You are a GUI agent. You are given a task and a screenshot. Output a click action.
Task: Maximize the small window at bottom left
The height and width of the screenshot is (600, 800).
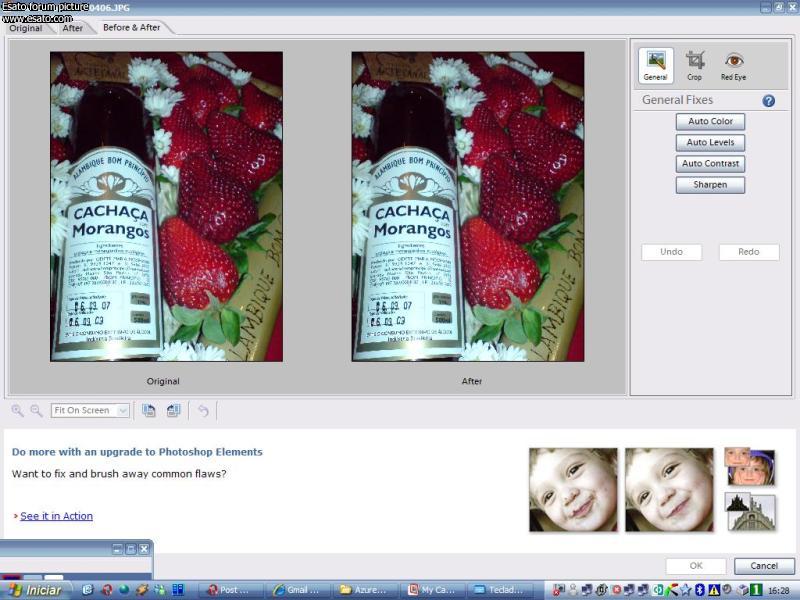click(x=131, y=549)
